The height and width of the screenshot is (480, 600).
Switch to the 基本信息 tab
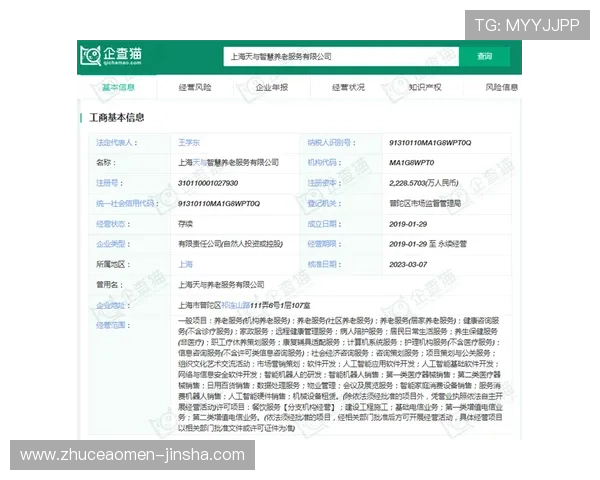click(x=118, y=87)
